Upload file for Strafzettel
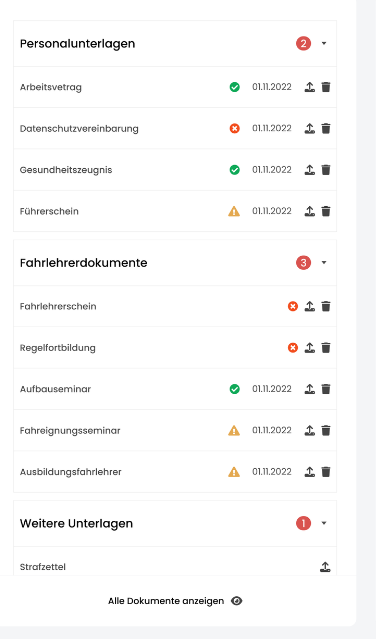Viewport: 376px width, 639px height. tap(325, 566)
